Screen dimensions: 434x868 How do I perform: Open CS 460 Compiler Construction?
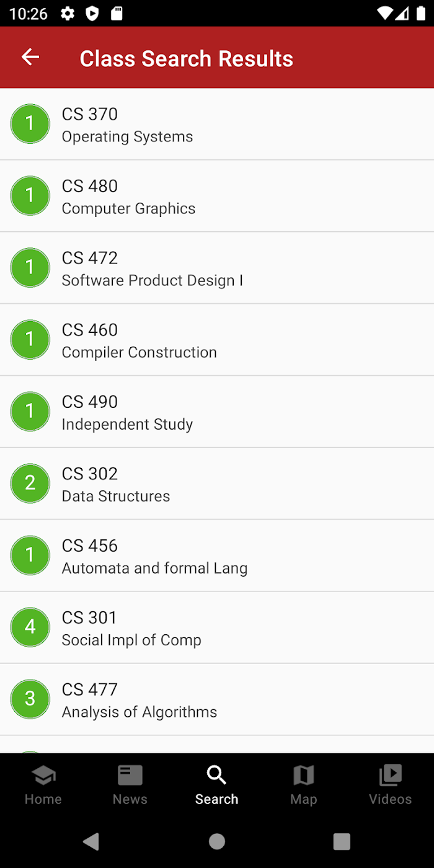[217, 340]
